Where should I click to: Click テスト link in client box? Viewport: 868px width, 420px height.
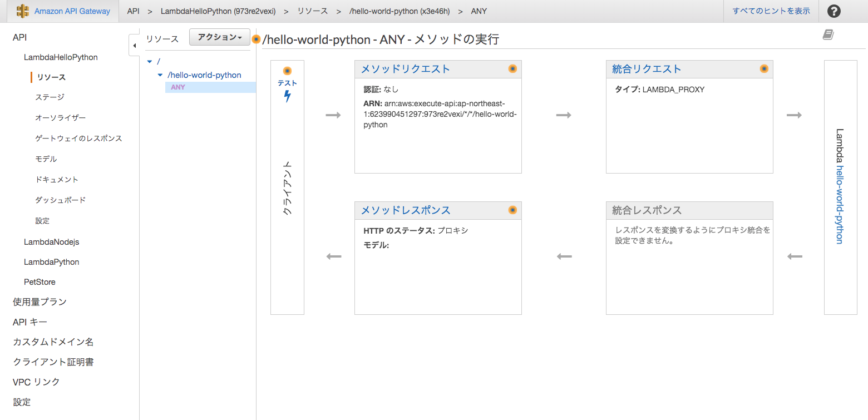tap(287, 83)
